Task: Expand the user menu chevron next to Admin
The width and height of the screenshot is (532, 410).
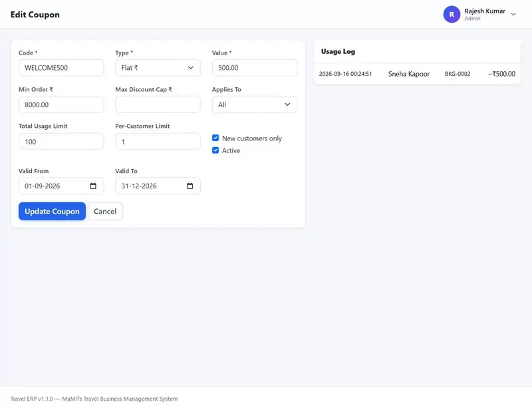Action: click(x=513, y=14)
